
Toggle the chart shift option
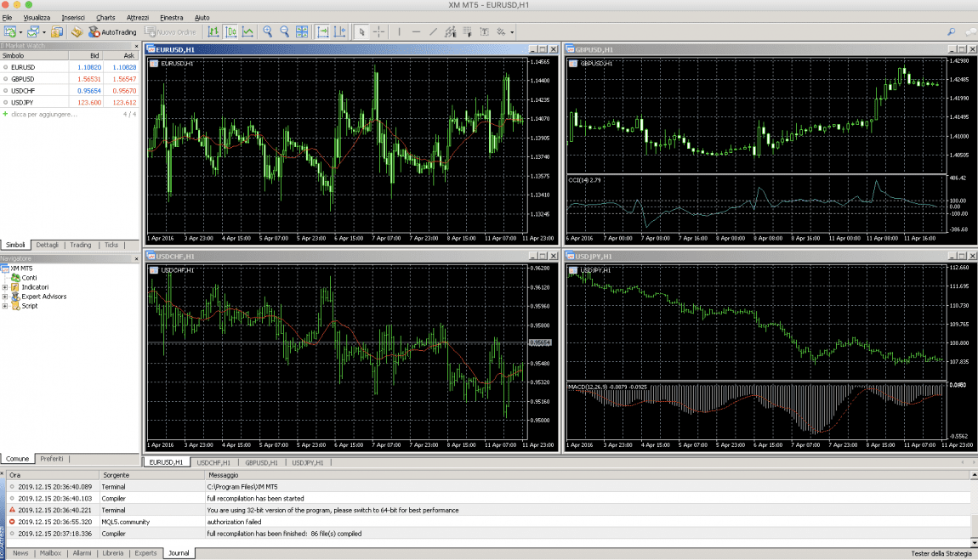coord(340,31)
